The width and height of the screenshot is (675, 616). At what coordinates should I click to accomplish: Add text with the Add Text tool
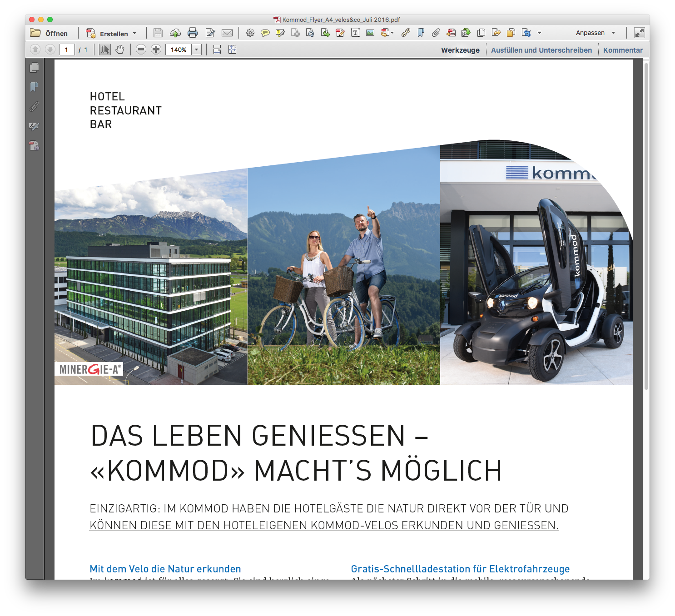(x=355, y=33)
